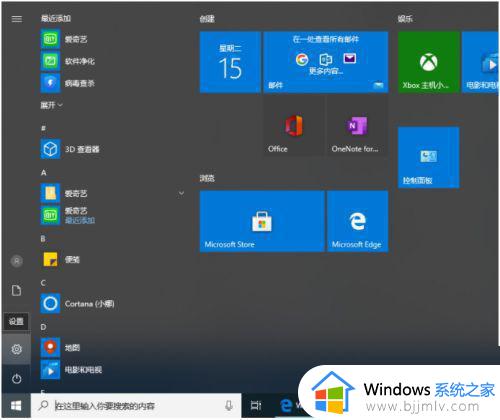Viewport: 500px width, 420px height.
Task: Expand the recently added list (展开)
Action: point(51,105)
